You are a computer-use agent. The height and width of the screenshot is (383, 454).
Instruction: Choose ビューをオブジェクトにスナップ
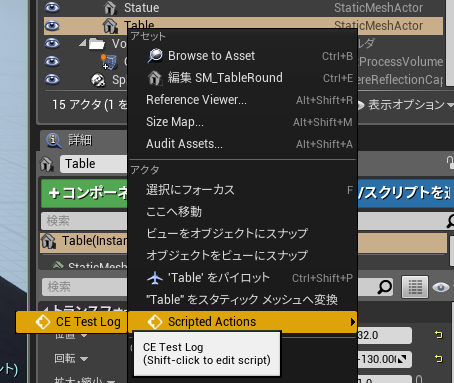(x=243, y=233)
